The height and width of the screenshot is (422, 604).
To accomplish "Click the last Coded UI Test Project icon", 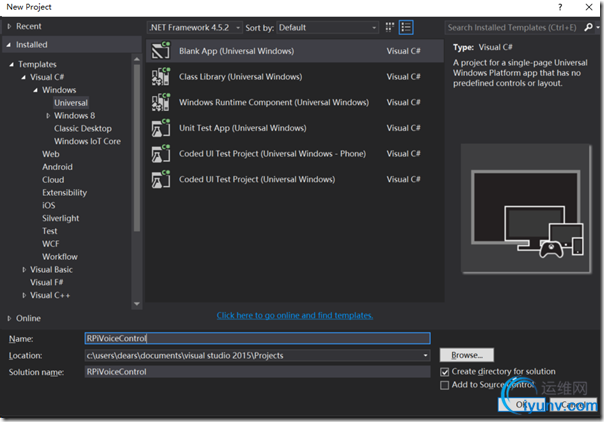I will point(161,179).
